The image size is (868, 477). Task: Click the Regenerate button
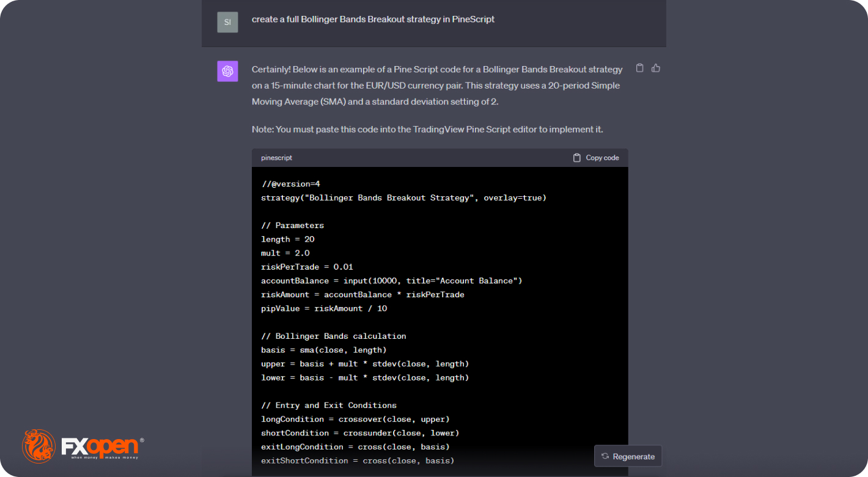pyautogui.click(x=628, y=456)
